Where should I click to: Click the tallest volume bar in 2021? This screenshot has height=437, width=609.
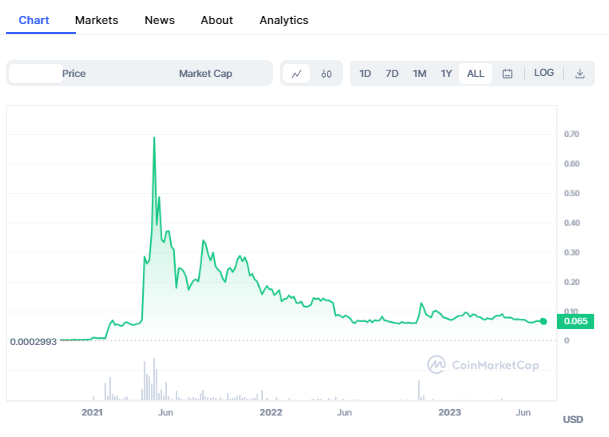click(x=154, y=379)
